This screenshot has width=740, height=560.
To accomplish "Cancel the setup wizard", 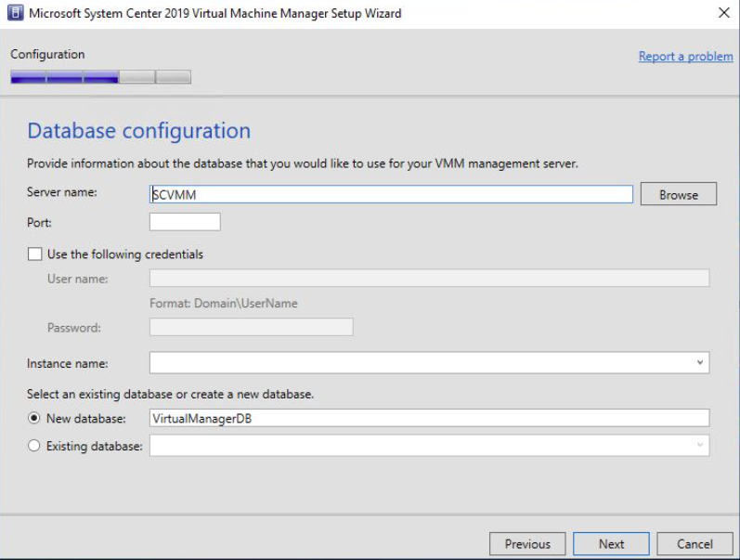I will 695,544.
